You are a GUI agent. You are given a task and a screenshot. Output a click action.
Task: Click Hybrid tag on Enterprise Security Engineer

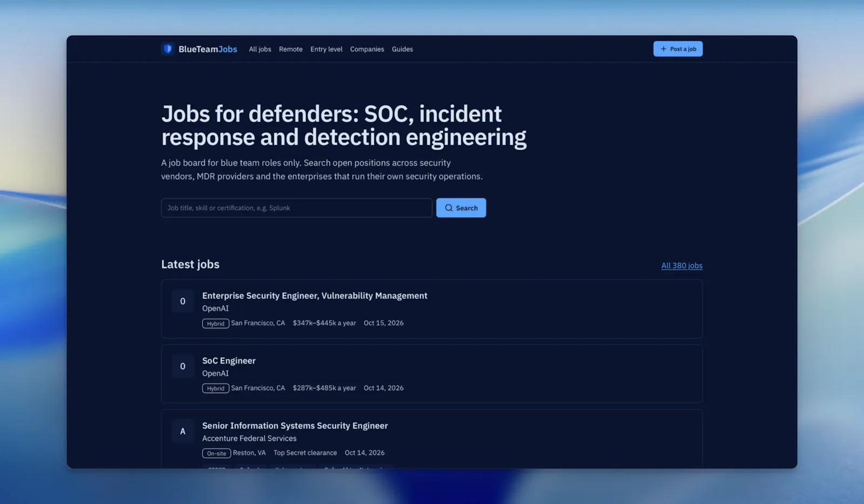(x=215, y=323)
